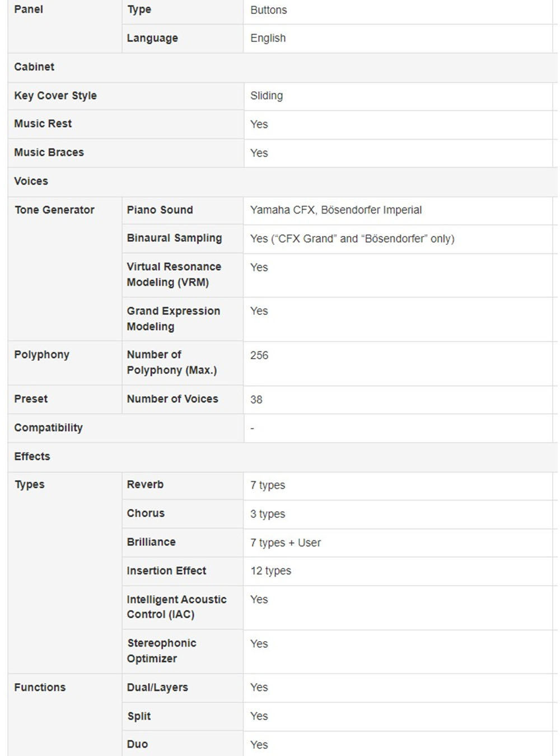Select Intelligent Acoustic Control (IAC) label
The image size is (560, 756).
[x=176, y=607]
